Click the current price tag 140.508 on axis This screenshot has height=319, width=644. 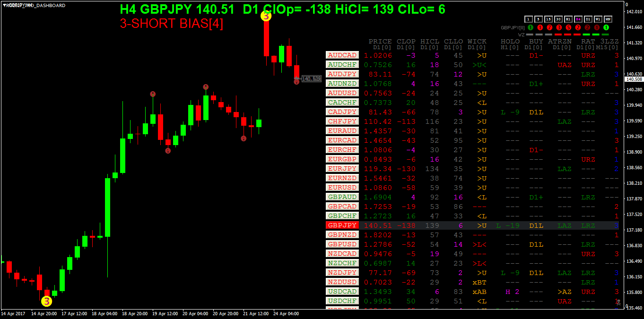click(634, 79)
